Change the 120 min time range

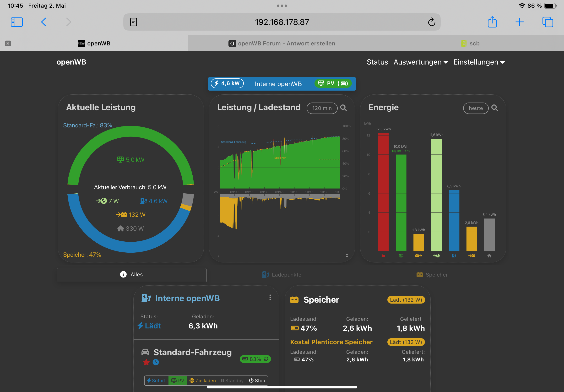click(x=322, y=108)
